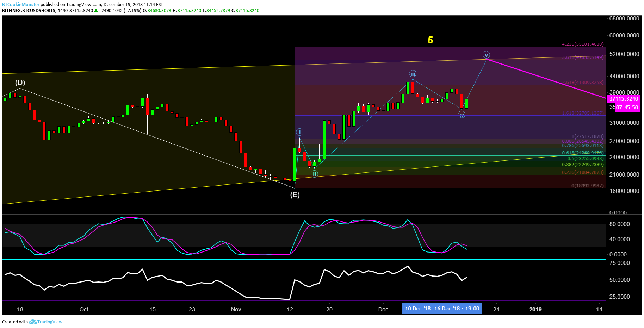Viewport: 644px width, 328px height.
Task: Click the 1.618(32785.1367) Fibonacci level label
Action: coord(583,113)
